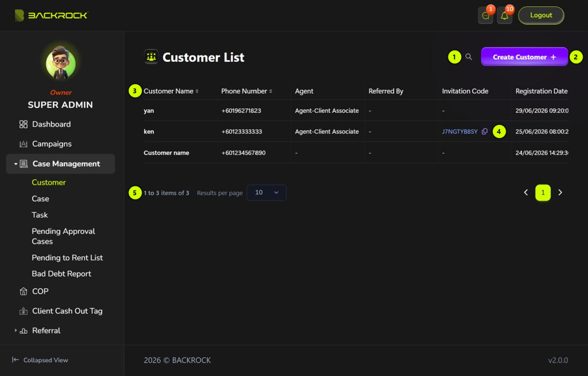This screenshot has height=376, width=588.
Task: Click the Case Management list icon
Action: [24, 164]
